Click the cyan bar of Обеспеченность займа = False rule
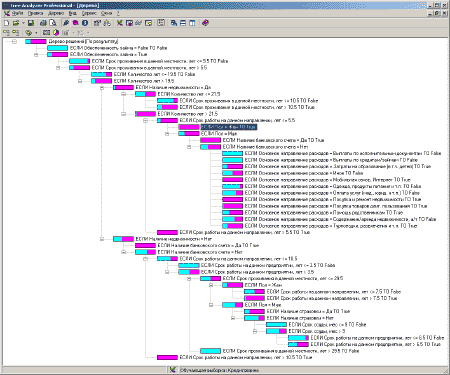This screenshot has width=450, height=375. click(x=57, y=48)
